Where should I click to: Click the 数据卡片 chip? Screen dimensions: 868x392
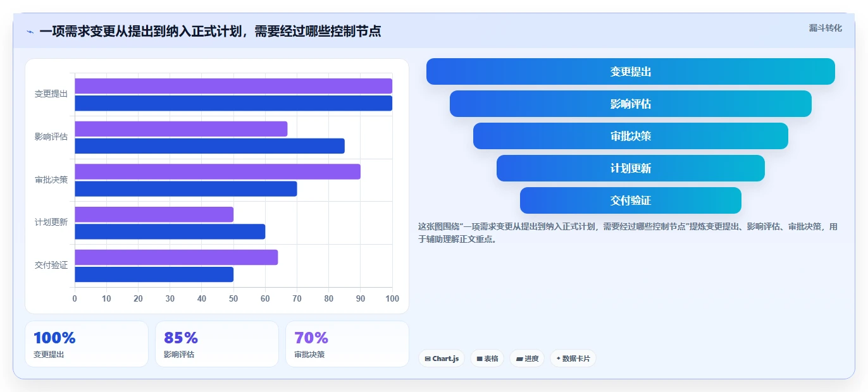click(x=573, y=358)
